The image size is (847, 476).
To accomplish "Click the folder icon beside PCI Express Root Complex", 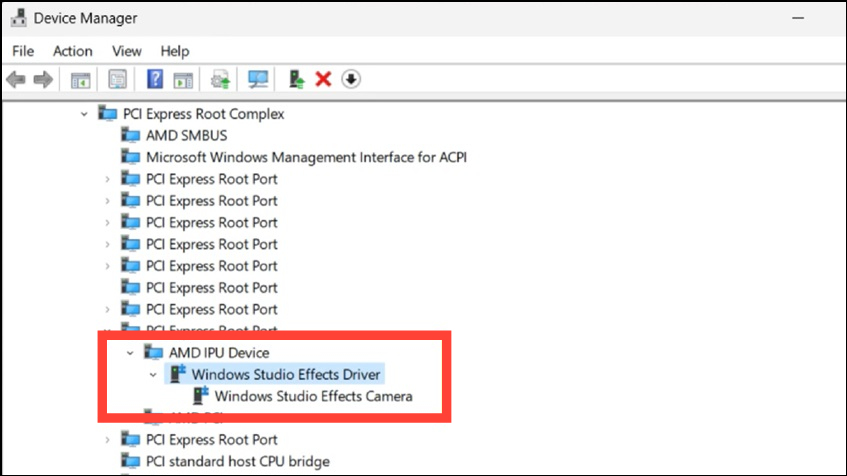I will [x=107, y=113].
